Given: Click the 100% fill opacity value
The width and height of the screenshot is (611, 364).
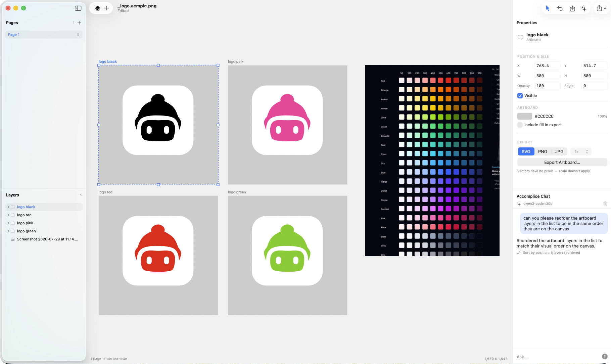Looking at the screenshot, I should click(x=602, y=117).
